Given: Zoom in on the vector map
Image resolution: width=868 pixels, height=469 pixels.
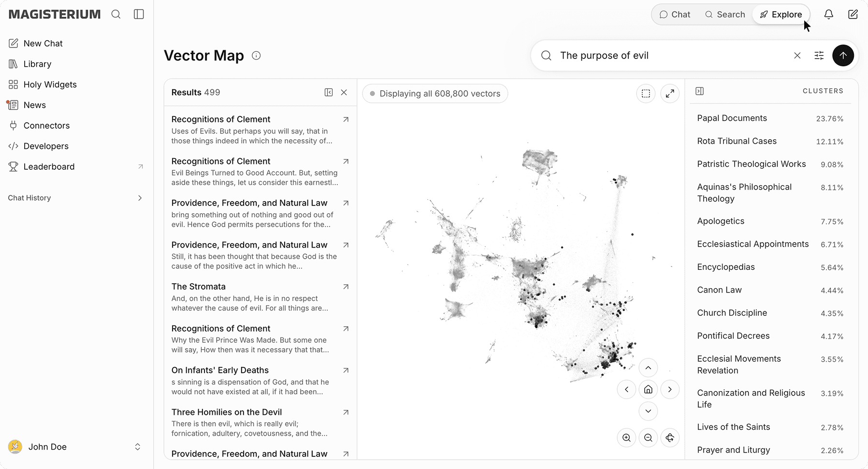Looking at the screenshot, I should pyautogui.click(x=626, y=438).
